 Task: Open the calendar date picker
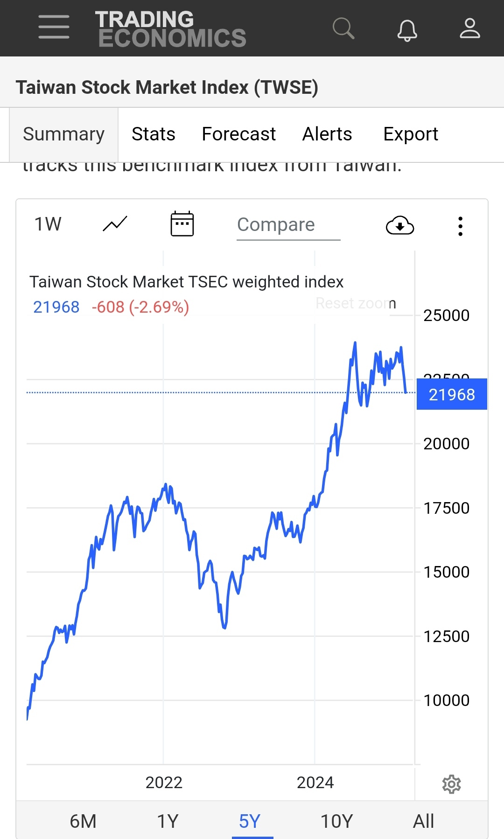point(182,224)
